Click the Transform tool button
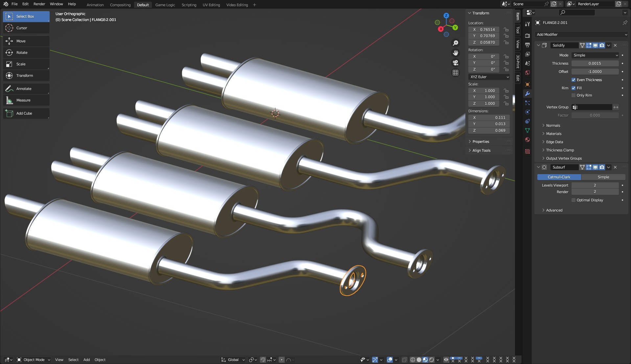The height and width of the screenshot is (364, 631). 26,76
